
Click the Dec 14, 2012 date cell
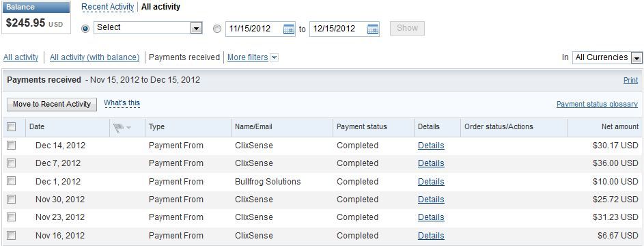pos(60,146)
